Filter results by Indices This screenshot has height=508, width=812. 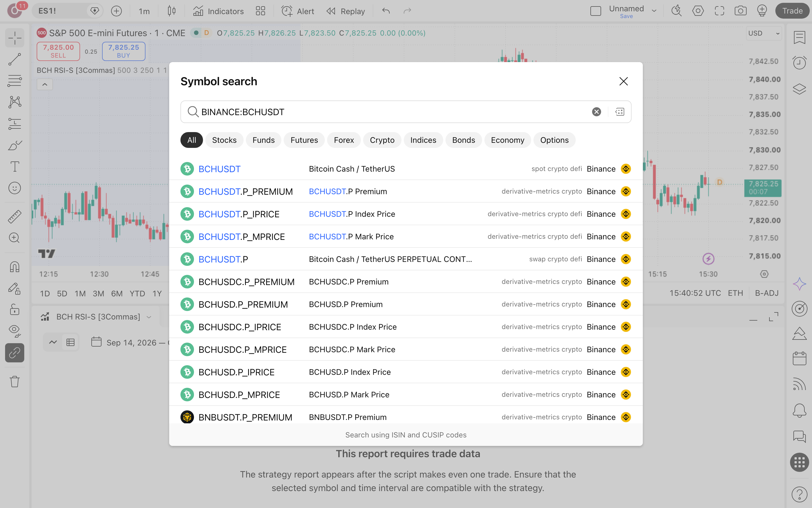pos(423,140)
